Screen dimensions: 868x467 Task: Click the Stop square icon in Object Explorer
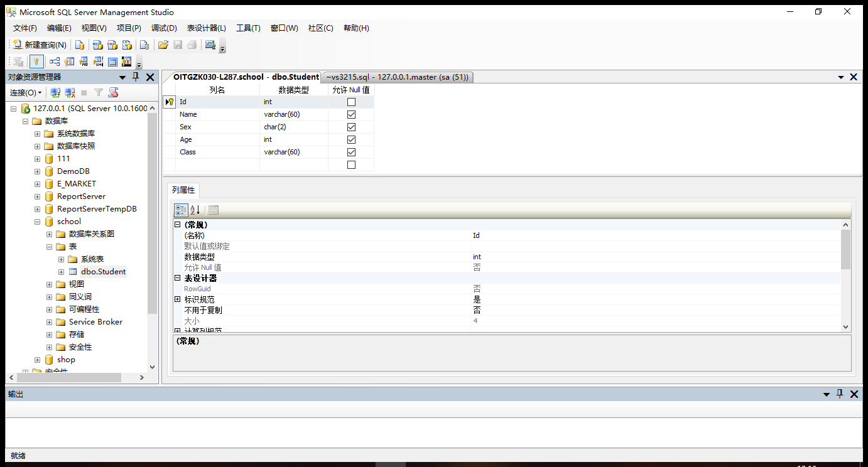(x=84, y=92)
